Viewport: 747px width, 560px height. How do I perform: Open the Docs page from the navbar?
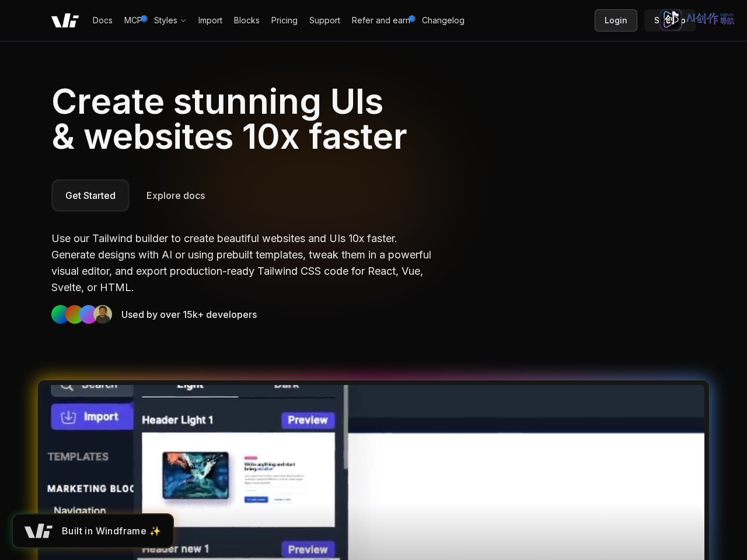[102, 20]
